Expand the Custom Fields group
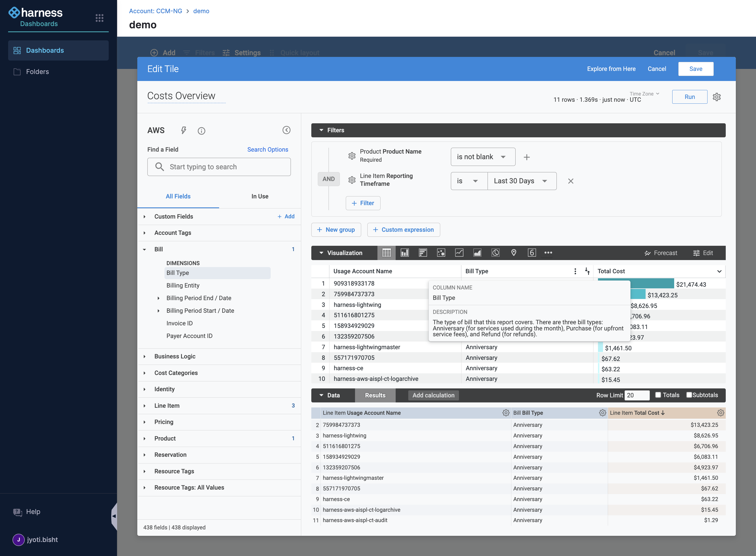The width and height of the screenshot is (756, 556). [x=145, y=217]
